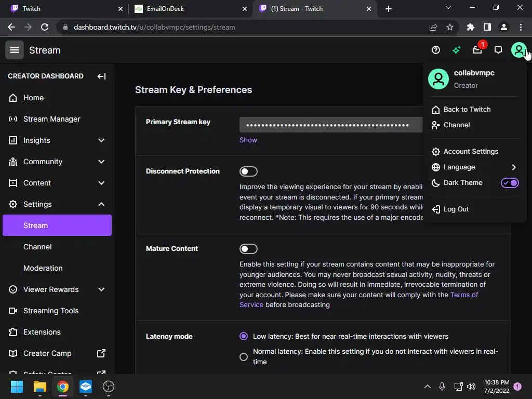The image size is (532, 399).
Task: Open tab search dropdown arrow
Action: pos(448,7)
